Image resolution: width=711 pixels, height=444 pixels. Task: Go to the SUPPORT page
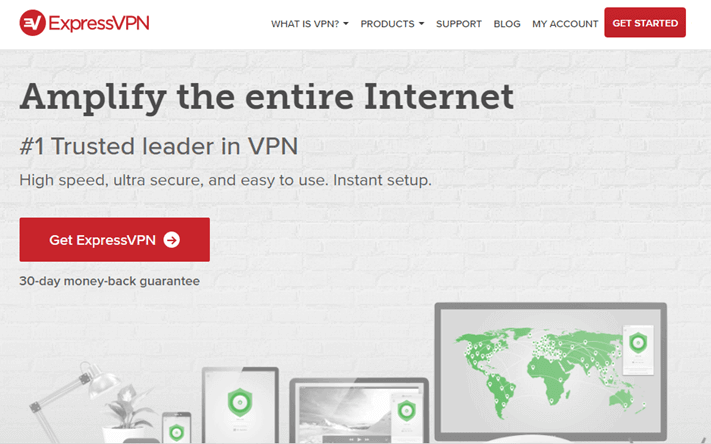point(459,24)
